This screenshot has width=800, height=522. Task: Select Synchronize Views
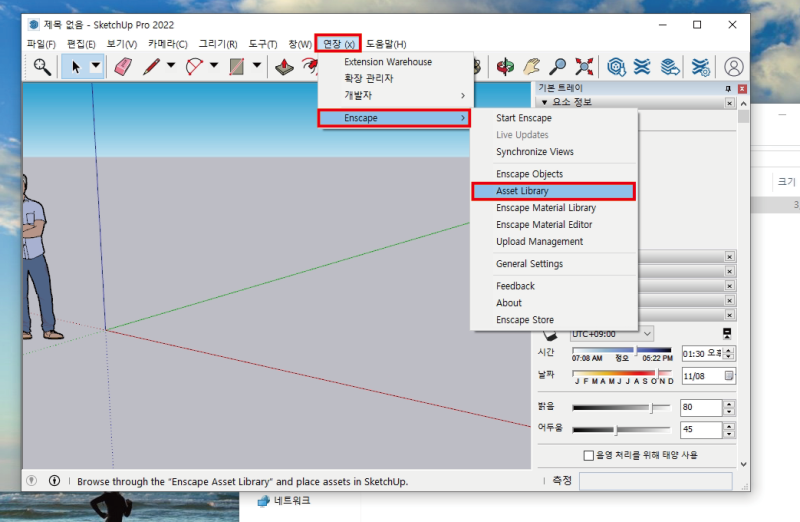click(x=554, y=152)
